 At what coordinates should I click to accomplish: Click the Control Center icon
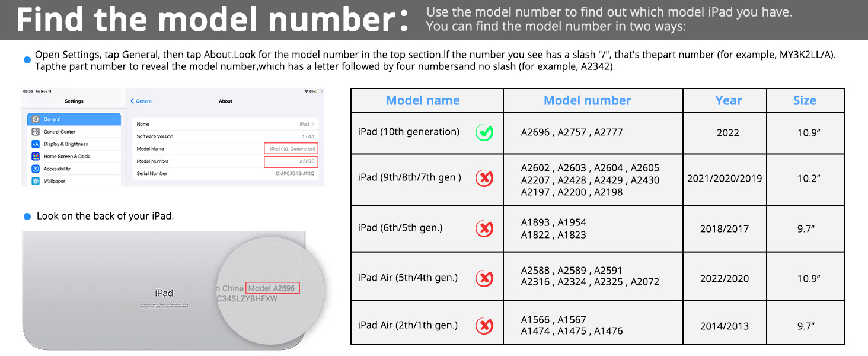(x=36, y=132)
